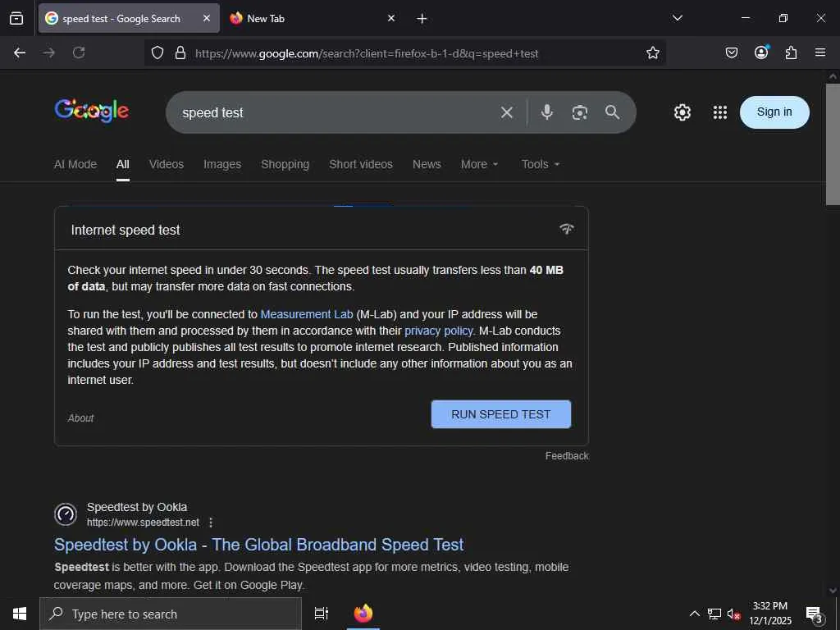Open tracking protection shield icon

[x=157, y=52]
